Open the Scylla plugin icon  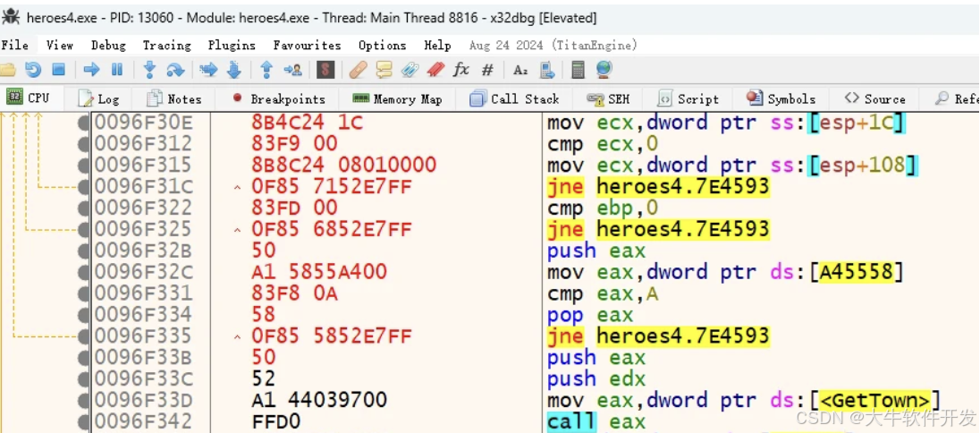325,70
